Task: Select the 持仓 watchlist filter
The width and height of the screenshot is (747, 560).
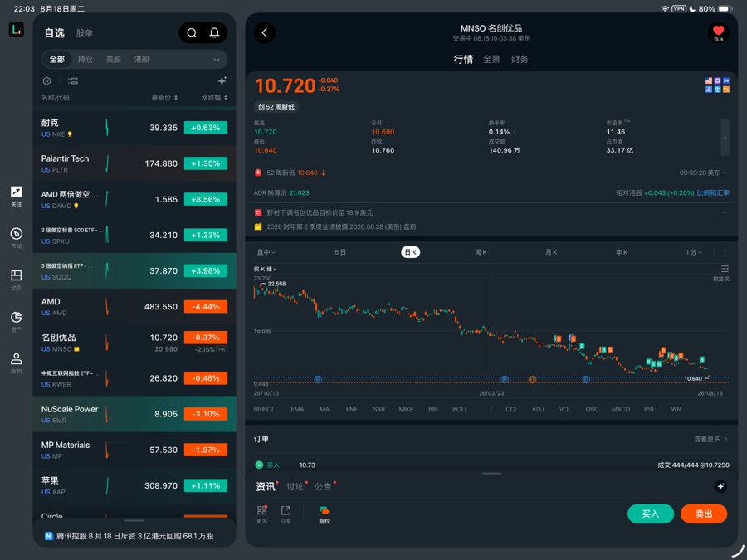Action: click(x=85, y=60)
